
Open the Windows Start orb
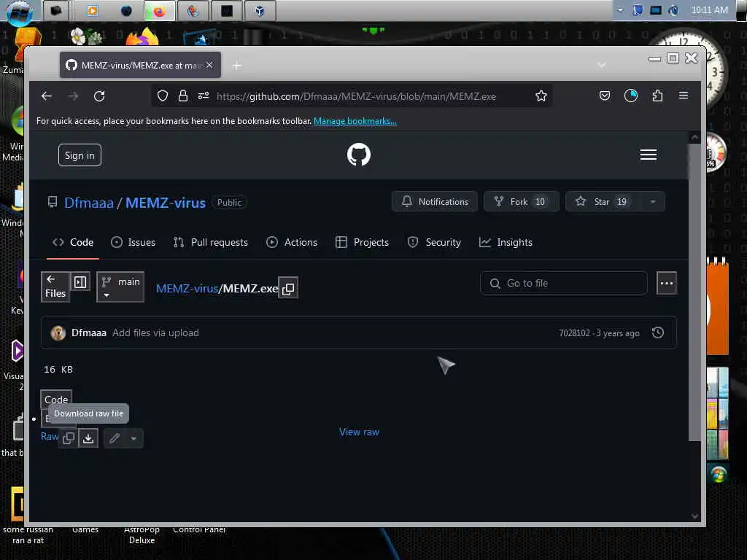click(19, 12)
